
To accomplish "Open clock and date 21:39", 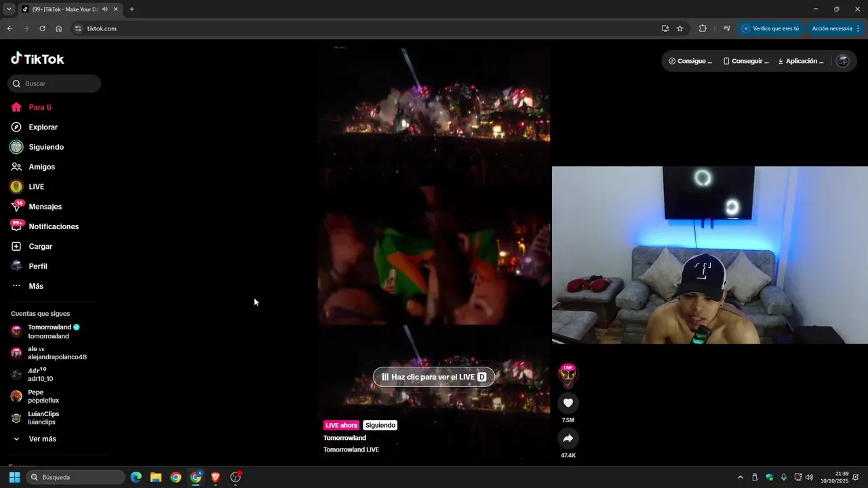I will click(x=835, y=477).
